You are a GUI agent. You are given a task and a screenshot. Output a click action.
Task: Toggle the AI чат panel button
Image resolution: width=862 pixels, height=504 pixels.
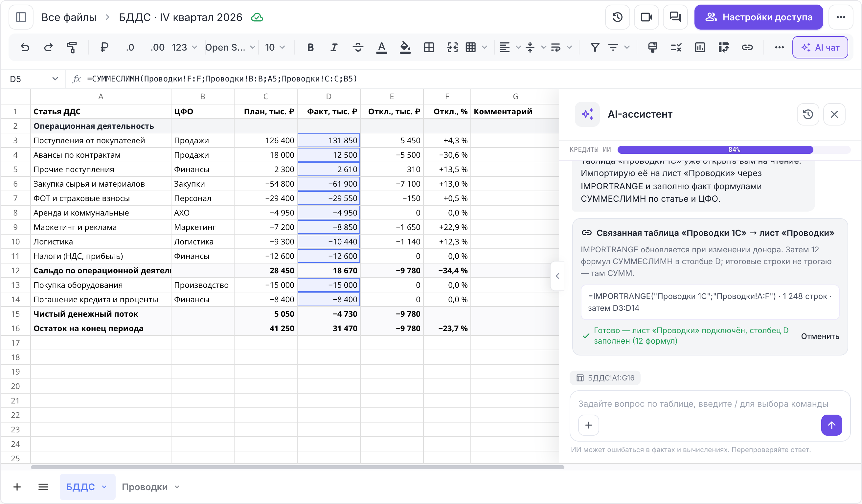pos(820,47)
